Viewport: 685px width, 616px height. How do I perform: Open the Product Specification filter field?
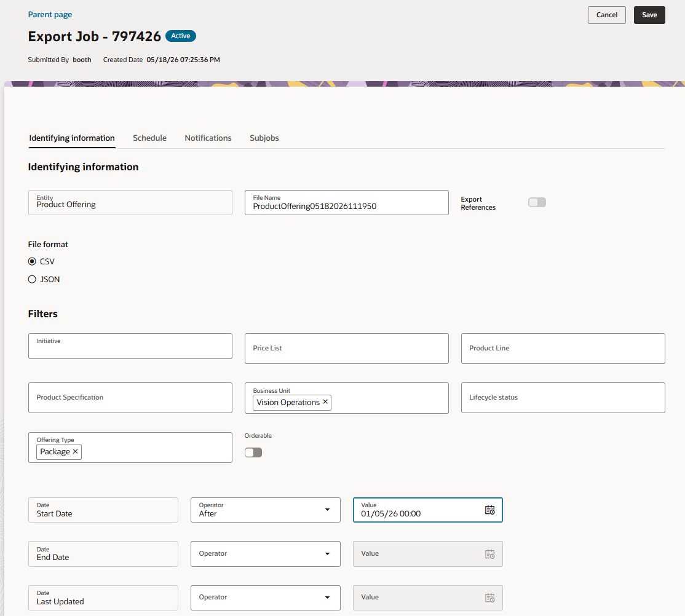[x=130, y=398]
